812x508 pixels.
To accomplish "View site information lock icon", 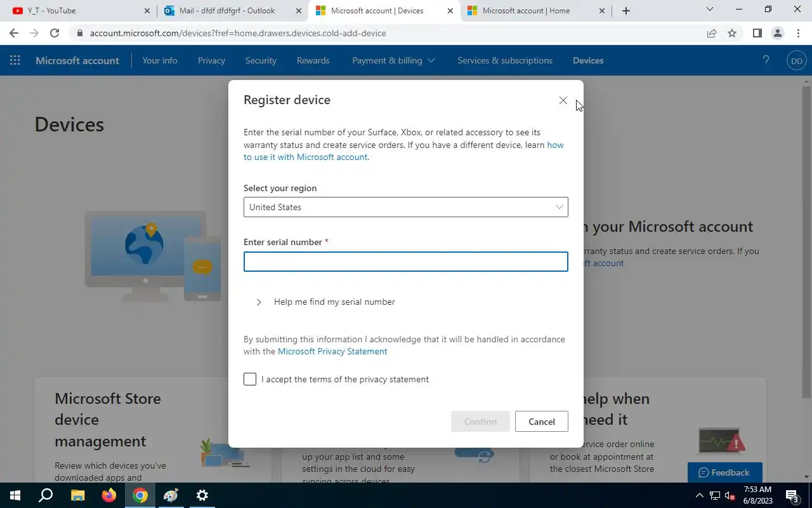I will coord(79,33).
